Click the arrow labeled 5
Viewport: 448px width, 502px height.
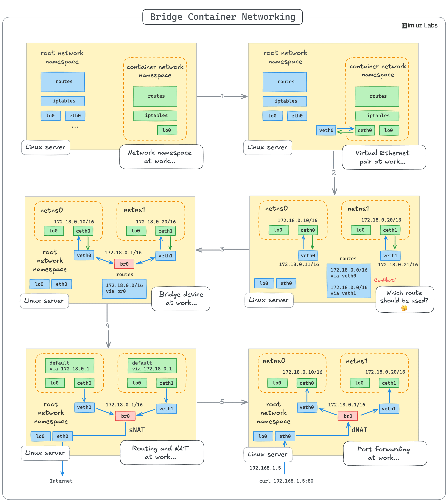222,402
